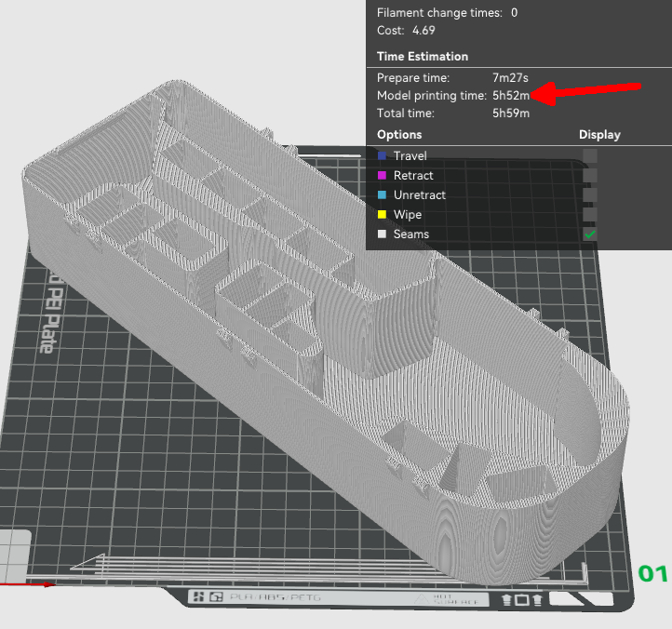Click the total time value 5h59m
The image size is (672, 629).
click(x=511, y=114)
